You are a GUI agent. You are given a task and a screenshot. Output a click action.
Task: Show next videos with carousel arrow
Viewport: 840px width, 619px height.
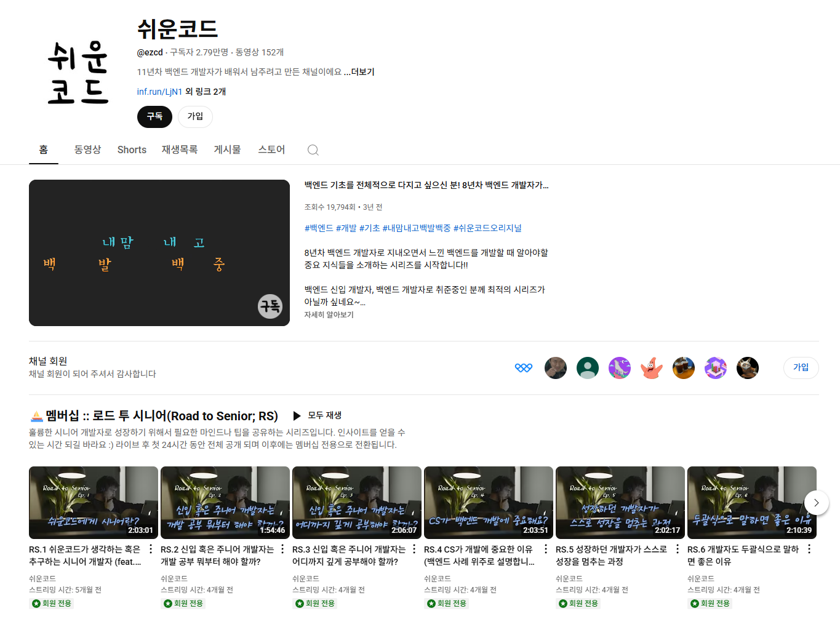[x=817, y=503]
